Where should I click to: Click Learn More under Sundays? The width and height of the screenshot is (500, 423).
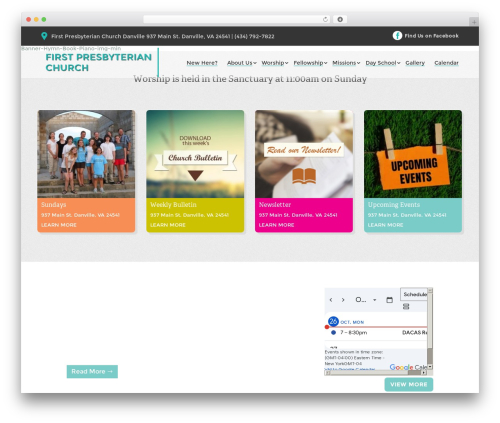59,225
